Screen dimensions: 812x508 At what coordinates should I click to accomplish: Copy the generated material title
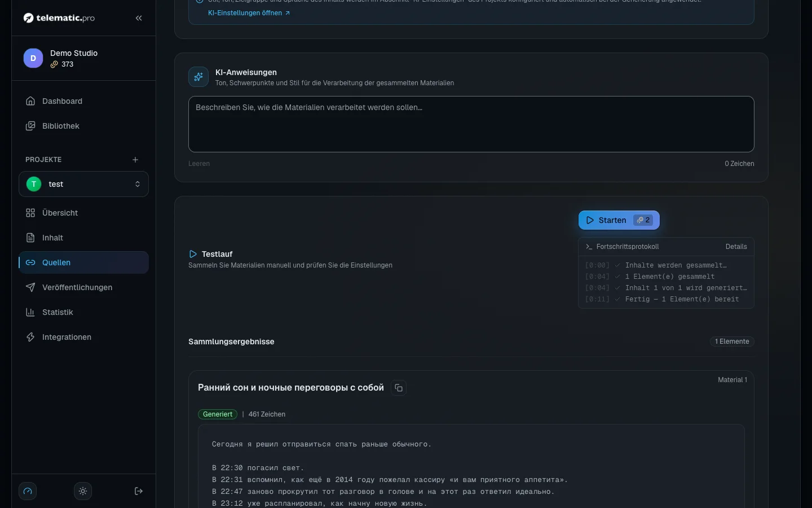pyautogui.click(x=399, y=388)
